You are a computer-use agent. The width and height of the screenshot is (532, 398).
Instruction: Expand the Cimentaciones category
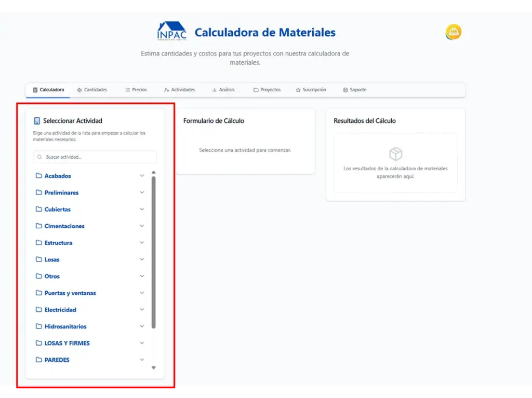(142, 226)
